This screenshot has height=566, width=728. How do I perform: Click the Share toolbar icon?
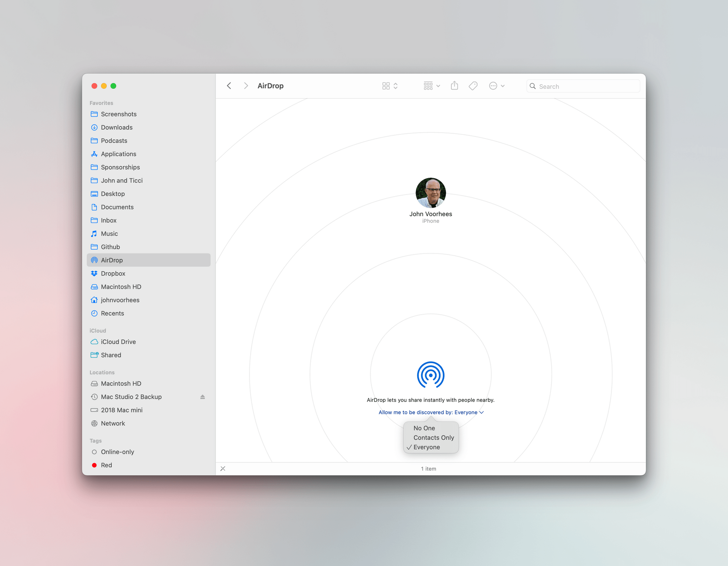[454, 86]
